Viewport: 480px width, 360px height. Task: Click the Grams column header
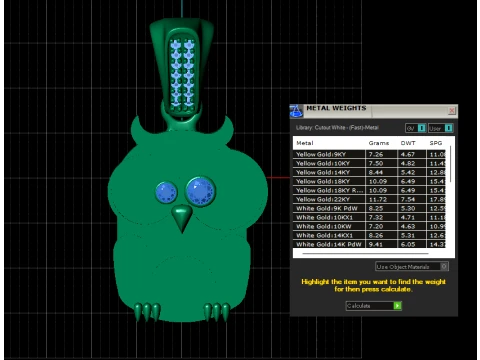pyautogui.click(x=379, y=143)
